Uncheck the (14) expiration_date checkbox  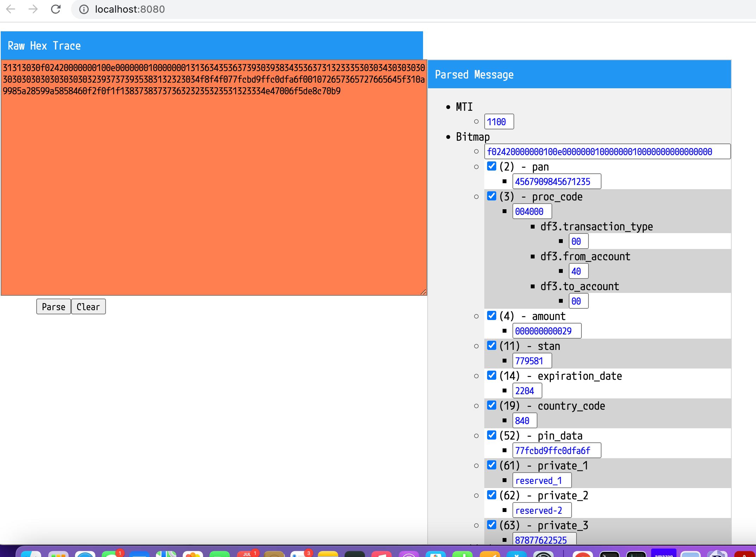491,375
